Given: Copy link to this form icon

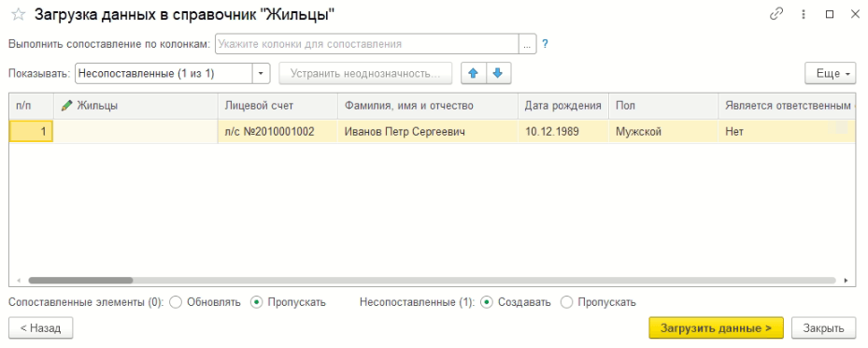Looking at the screenshot, I should coord(776,15).
